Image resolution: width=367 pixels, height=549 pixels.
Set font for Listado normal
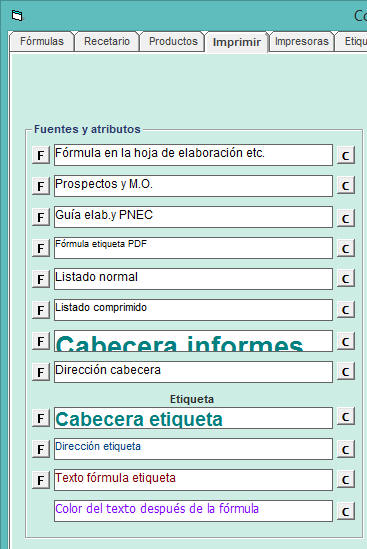point(41,279)
